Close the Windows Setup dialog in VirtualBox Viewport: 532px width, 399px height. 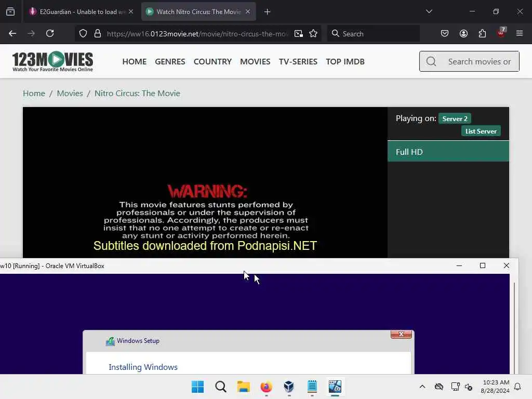point(401,334)
